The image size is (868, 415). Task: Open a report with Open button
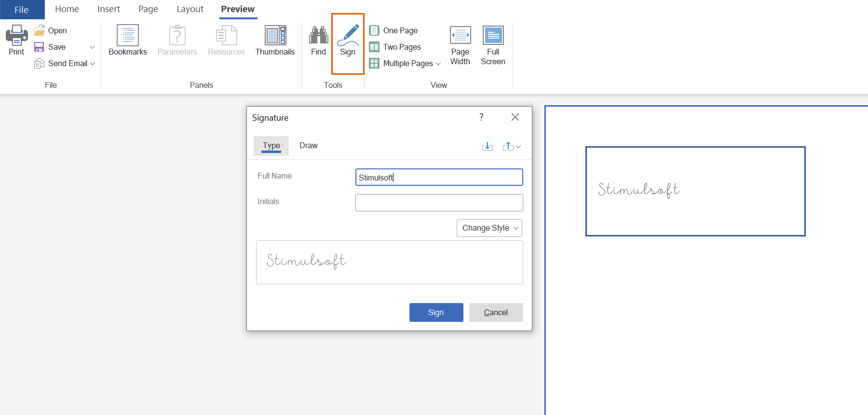51,30
